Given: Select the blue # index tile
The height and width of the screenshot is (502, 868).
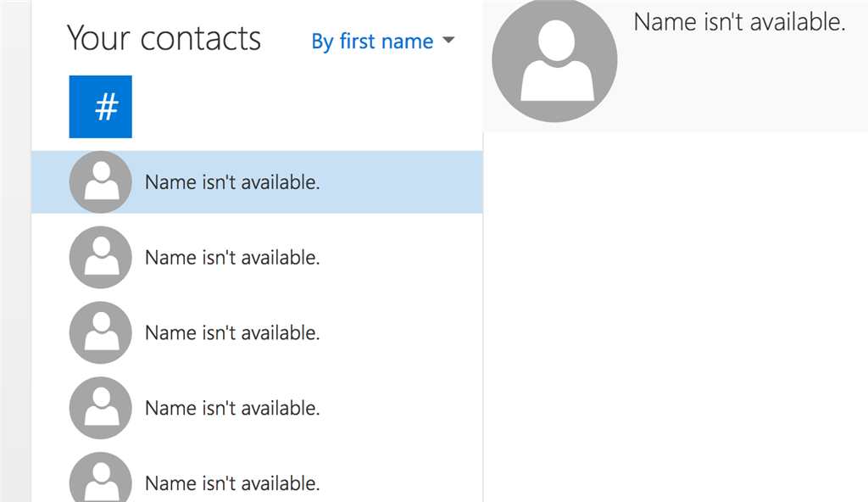Looking at the screenshot, I should click(100, 106).
